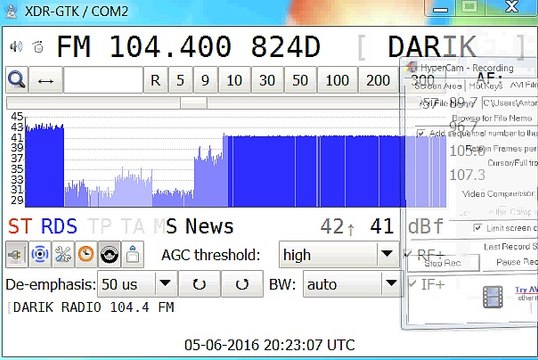Click the R reset frequency button
Image resolution: width=538 pixels, height=360 pixels.
click(x=155, y=80)
